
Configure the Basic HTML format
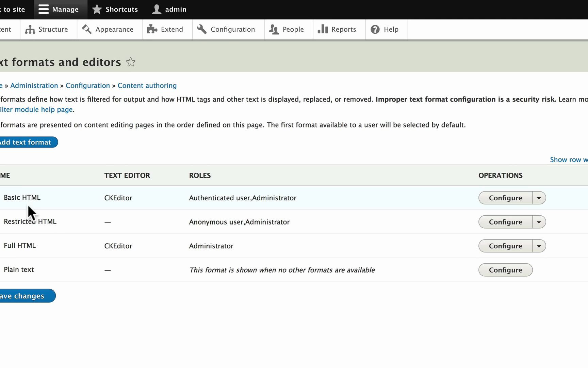(x=505, y=198)
